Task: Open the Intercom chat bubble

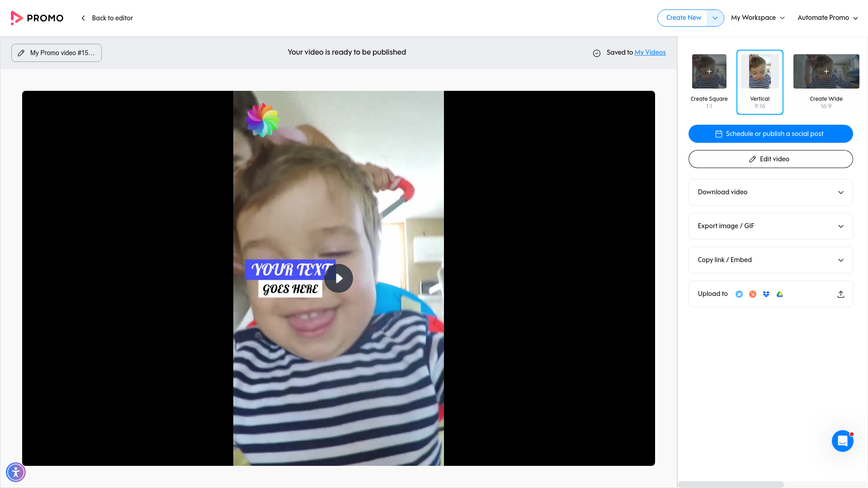Action: point(842,441)
